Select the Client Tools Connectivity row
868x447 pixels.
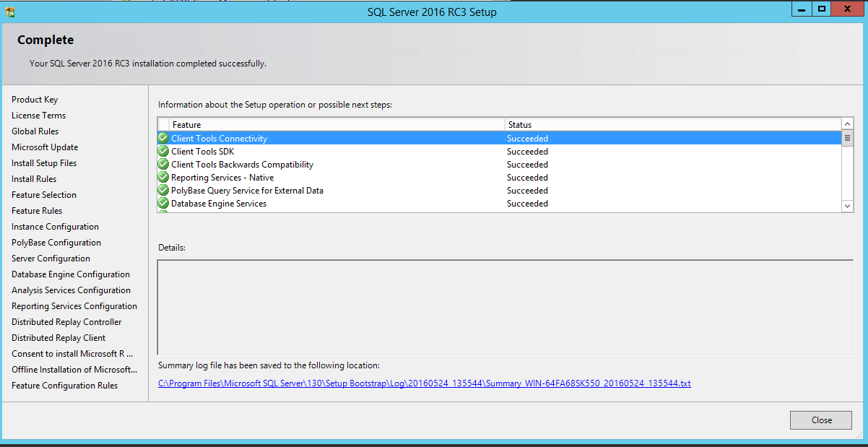tap(499, 138)
